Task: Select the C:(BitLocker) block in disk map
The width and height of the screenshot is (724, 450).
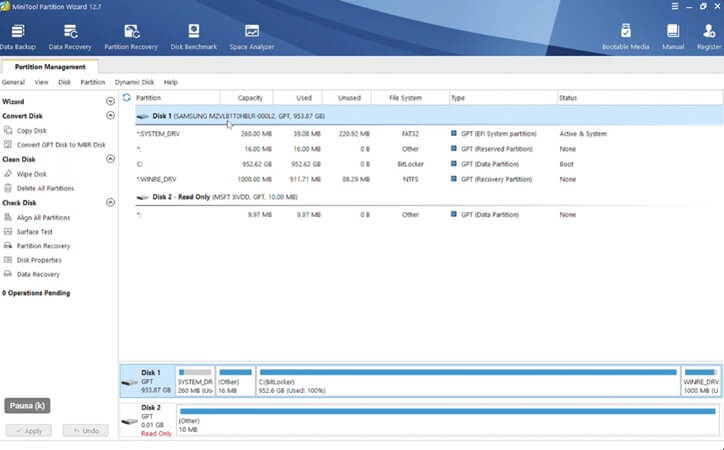Action: (x=468, y=381)
